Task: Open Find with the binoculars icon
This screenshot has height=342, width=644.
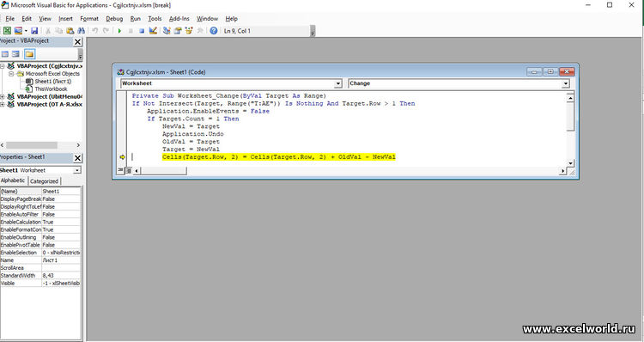Action: (82, 31)
